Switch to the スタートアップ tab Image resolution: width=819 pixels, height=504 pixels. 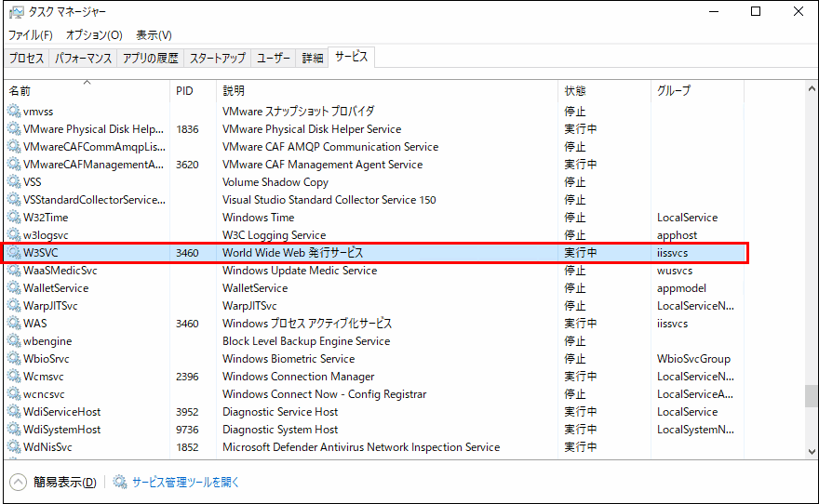(x=217, y=58)
